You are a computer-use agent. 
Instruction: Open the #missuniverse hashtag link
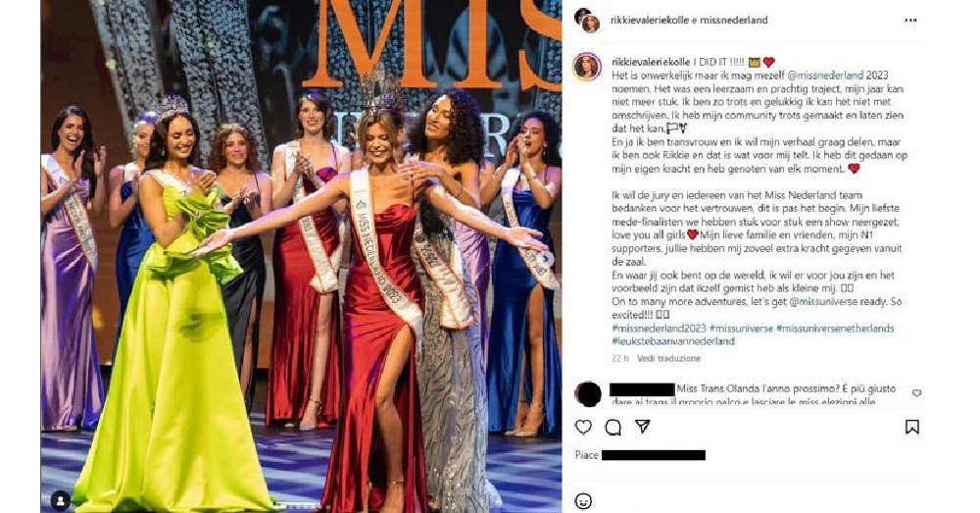[741, 329]
